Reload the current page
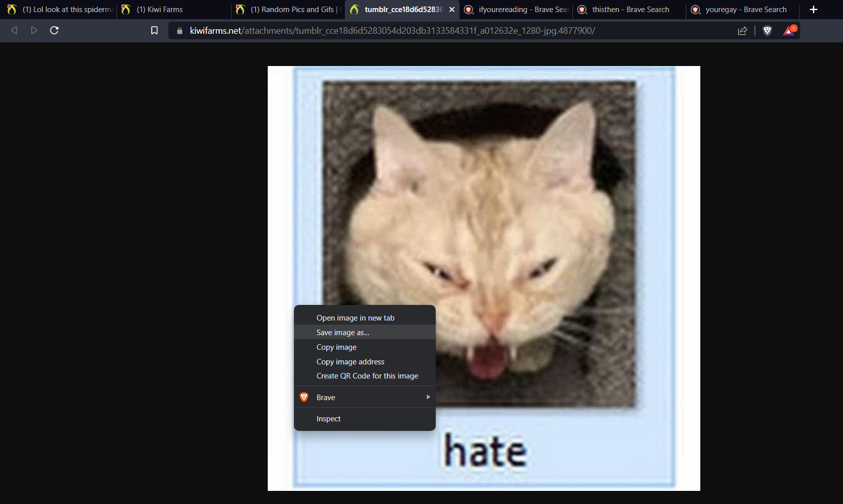This screenshot has height=504, width=843. tap(54, 30)
